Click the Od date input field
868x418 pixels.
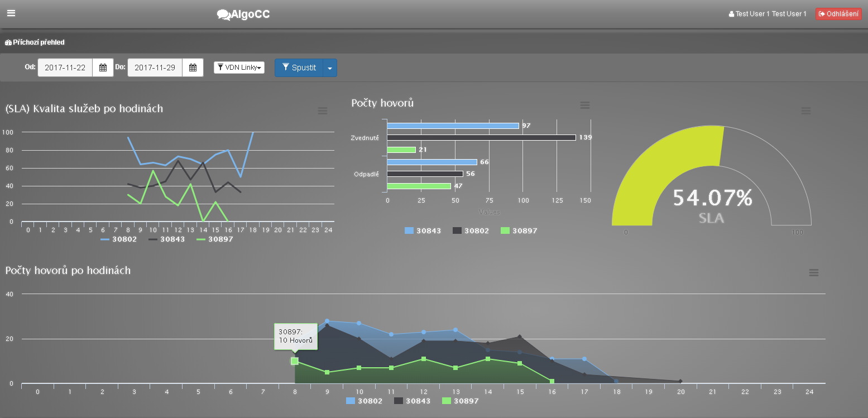(65, 68)
